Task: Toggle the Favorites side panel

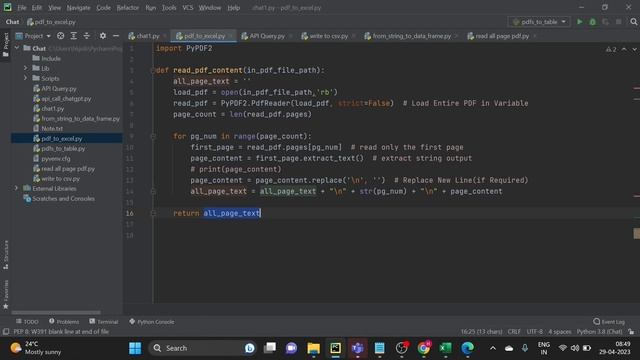Action: pyautogui.click(x=6, y=294)
